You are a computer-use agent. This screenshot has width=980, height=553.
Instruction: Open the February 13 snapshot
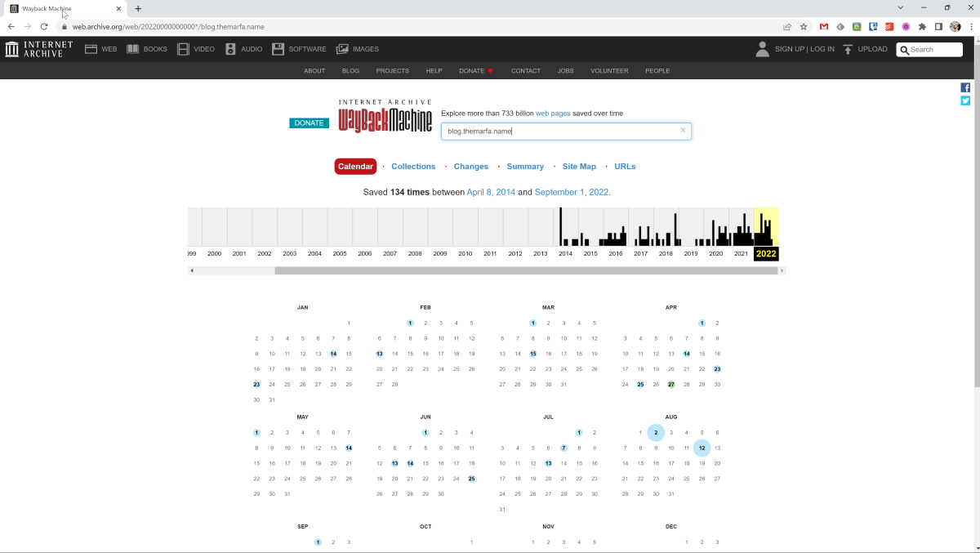[x=380, y=354]
